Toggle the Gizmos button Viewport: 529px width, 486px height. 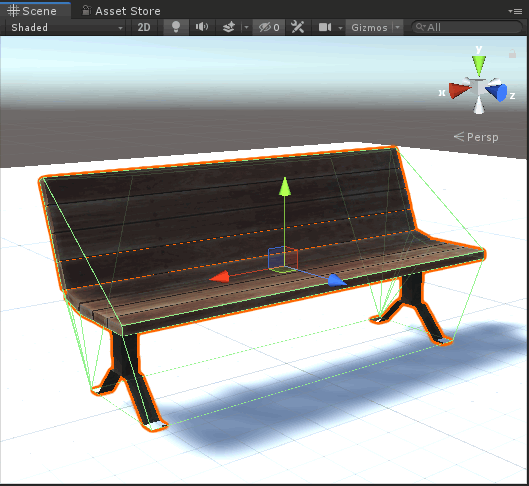pos(369,27)
